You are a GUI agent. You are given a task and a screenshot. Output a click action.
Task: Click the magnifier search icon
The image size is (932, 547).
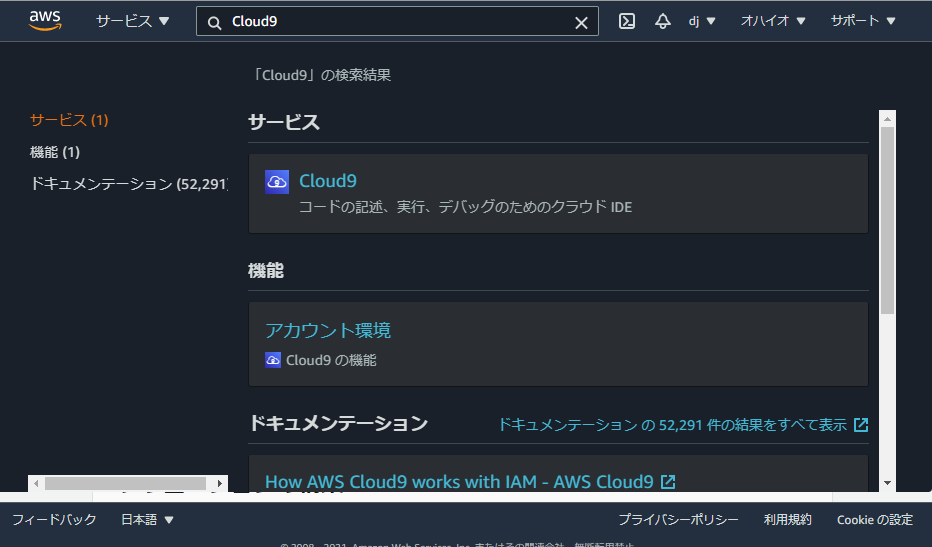click(x=214, y=23)
